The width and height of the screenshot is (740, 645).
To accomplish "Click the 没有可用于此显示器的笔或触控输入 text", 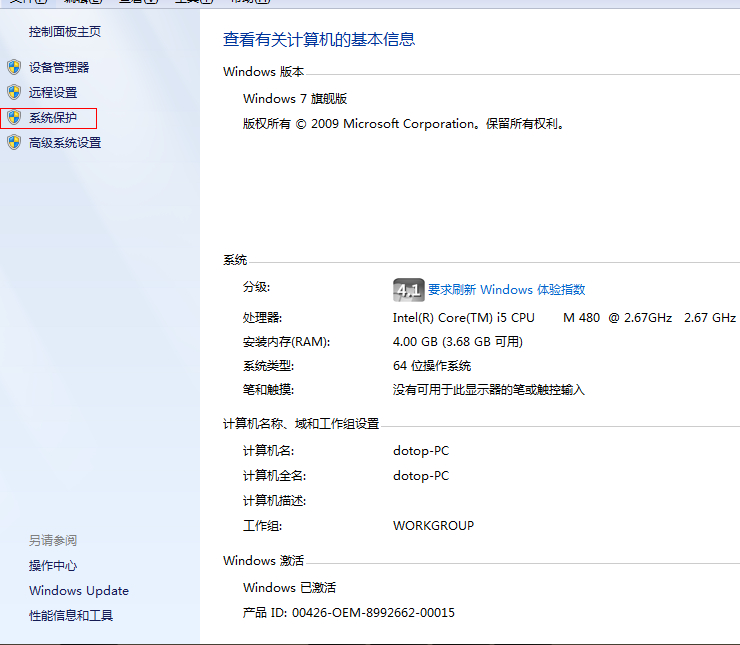I will click(x=488, y=390).
